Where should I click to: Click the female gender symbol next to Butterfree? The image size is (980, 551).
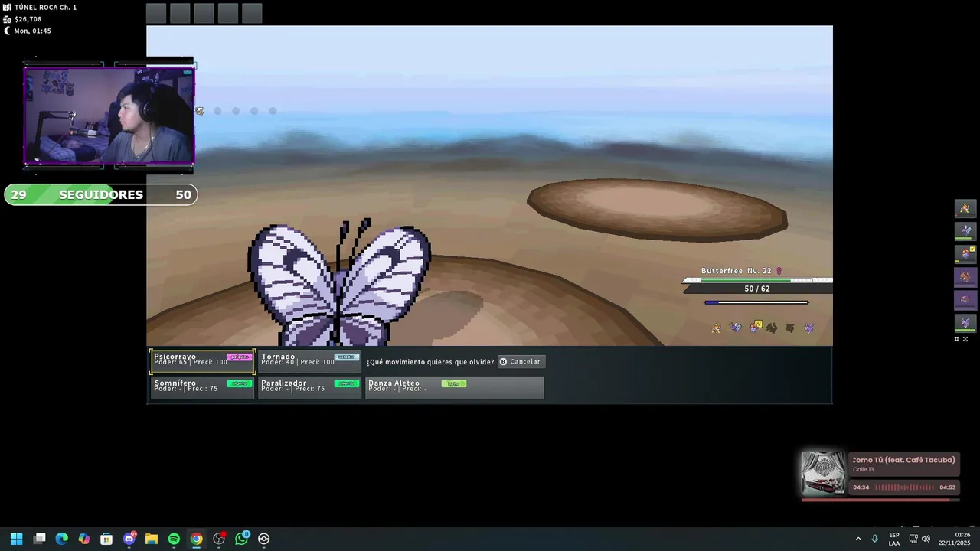click(779, 271)
